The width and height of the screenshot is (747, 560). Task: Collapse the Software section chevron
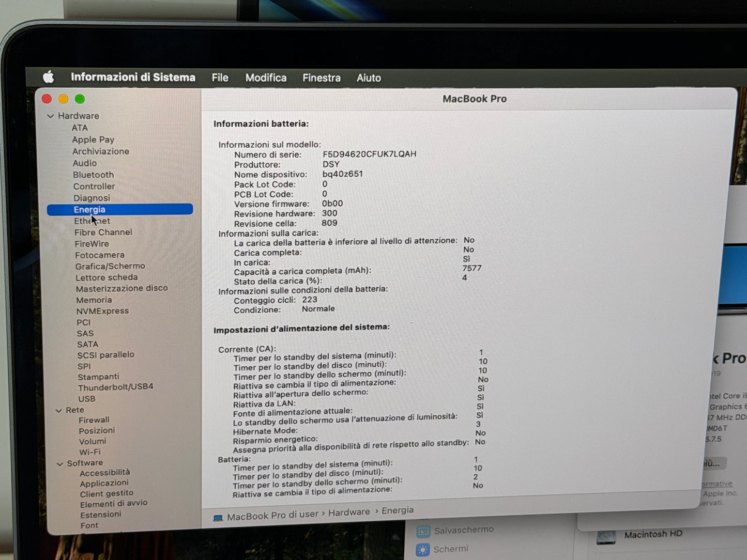coord(60,464)
